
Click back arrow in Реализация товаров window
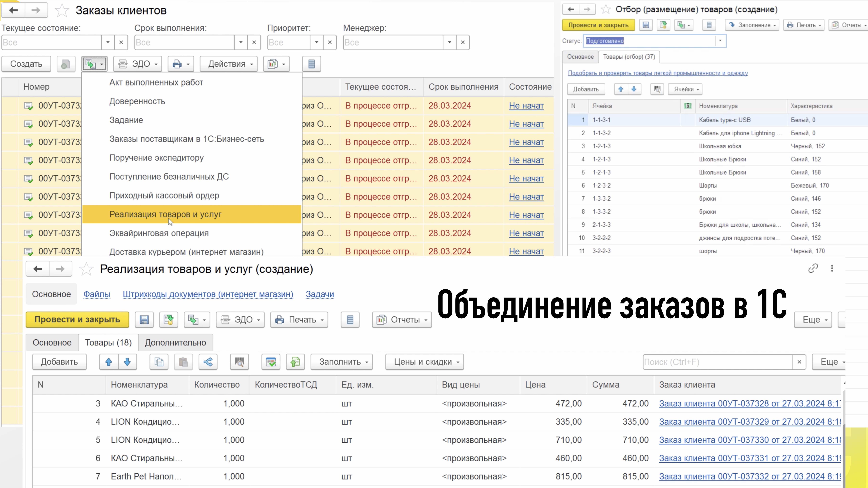[38, 269]
